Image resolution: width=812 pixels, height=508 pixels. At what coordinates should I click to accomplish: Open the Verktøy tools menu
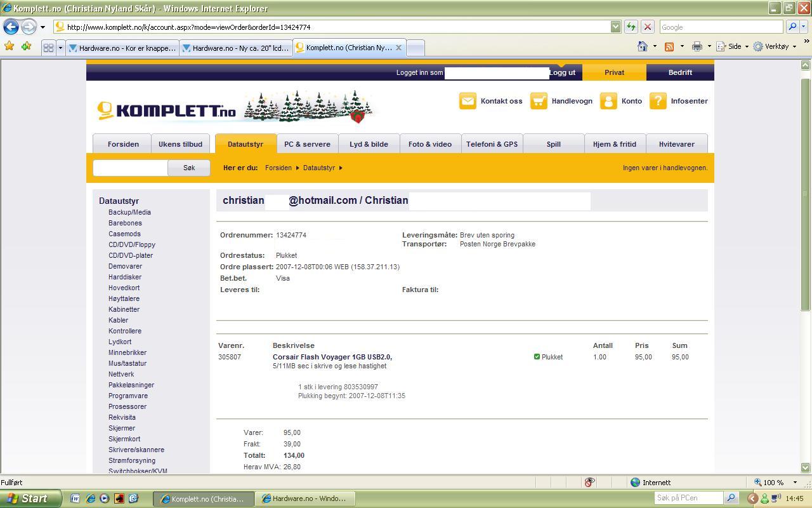(x=775, y=46)
